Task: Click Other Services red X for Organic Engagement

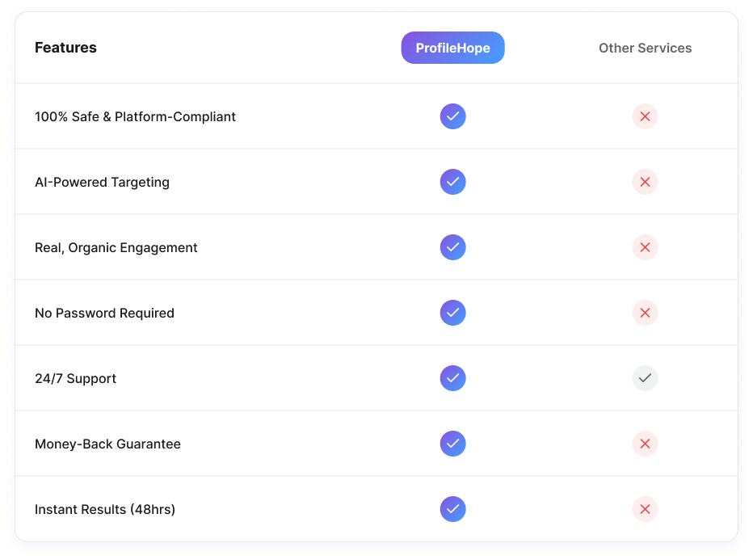Action: [645, 247]
